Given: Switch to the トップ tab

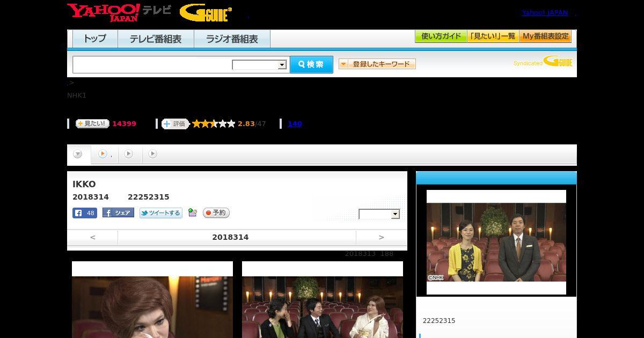Looking at the screenshot, I should click(x=95, y=39).
